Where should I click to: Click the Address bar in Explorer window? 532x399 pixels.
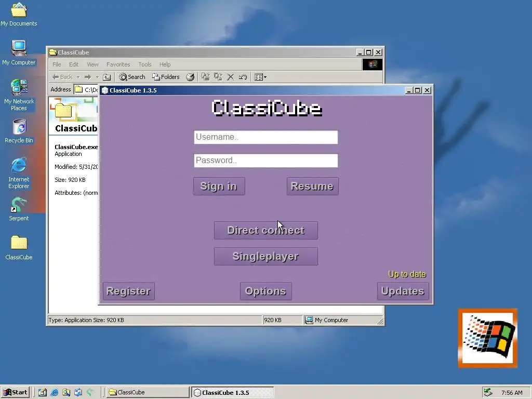tap(87, 89)
